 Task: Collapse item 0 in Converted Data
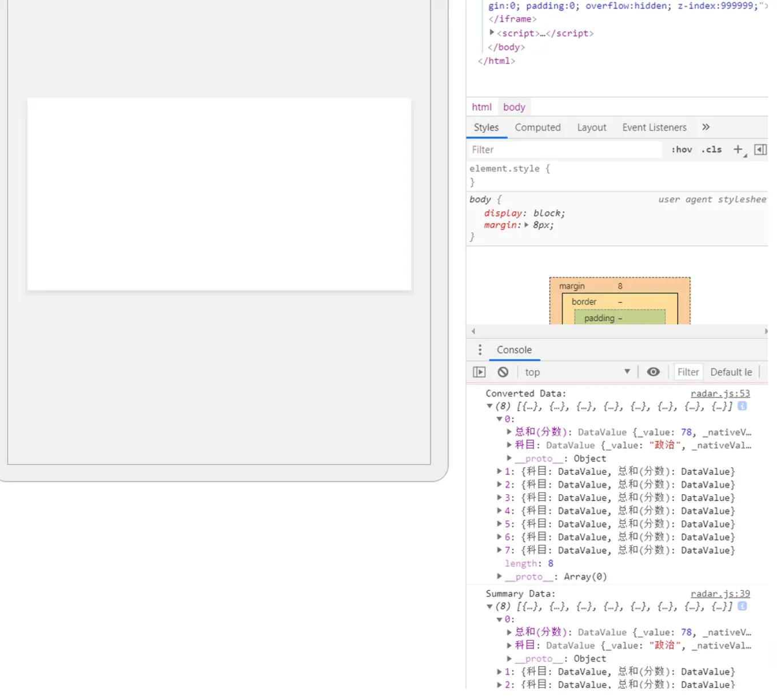point(499,419)
